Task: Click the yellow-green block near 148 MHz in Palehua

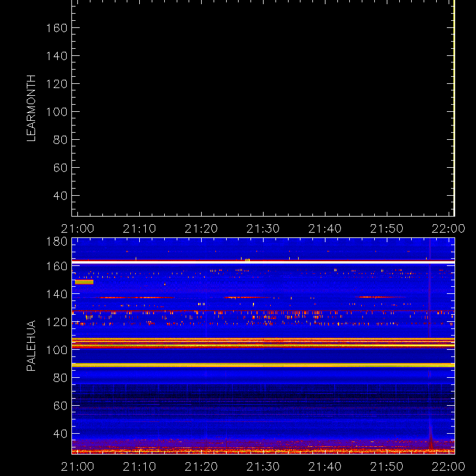Action: [84, 282]
